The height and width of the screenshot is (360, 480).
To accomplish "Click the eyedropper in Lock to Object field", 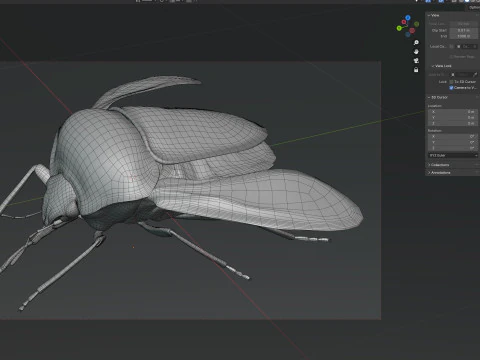I will click(475, 75).
